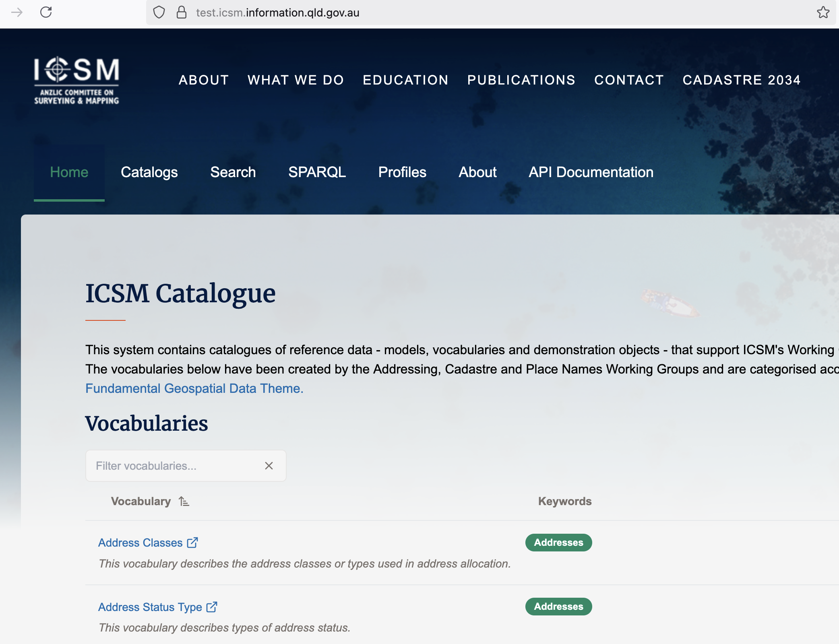Open the Address Status Type vocabulary link
Viewport: 839px width, 644px height.
pyautogui.click(x=150, y=607)
